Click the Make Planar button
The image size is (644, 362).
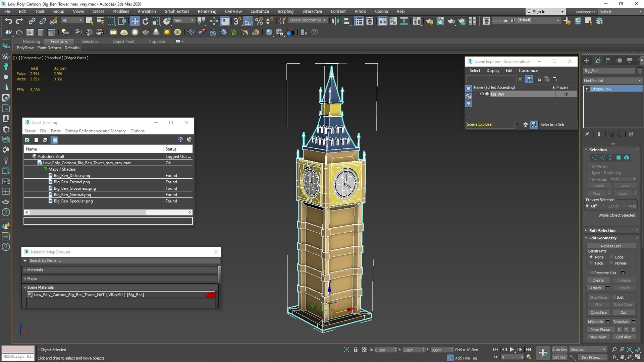[600, 329]
